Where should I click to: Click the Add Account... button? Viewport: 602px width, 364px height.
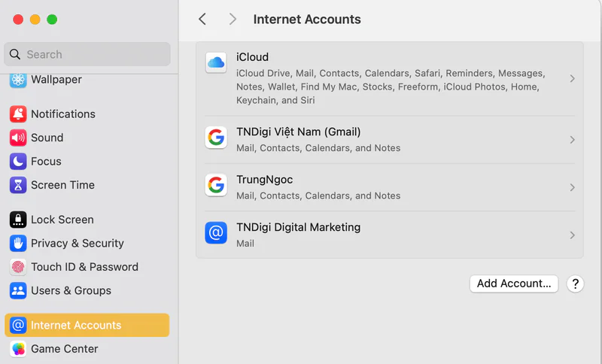click(x=514, y=284)
